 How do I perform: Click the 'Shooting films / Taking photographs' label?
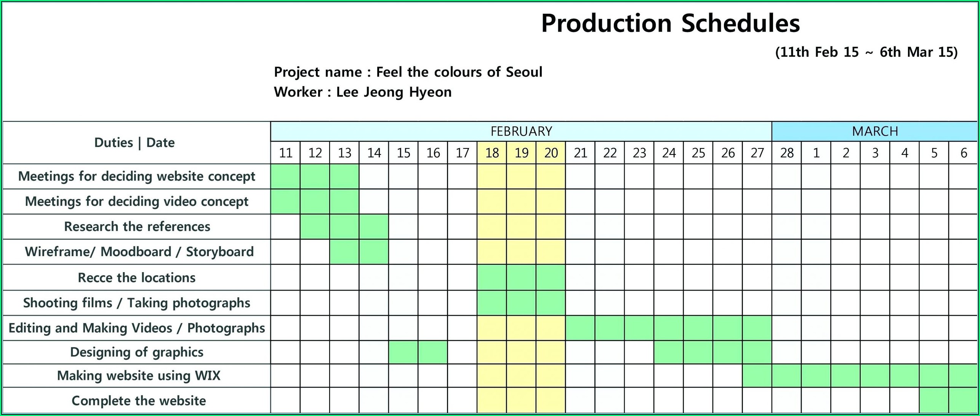[x=136, y=303]
